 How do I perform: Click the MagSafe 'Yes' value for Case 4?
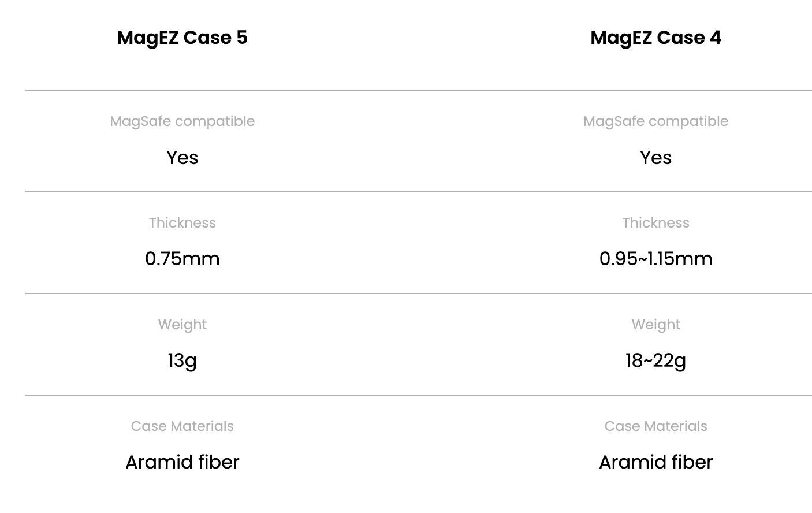coord(655,158)
